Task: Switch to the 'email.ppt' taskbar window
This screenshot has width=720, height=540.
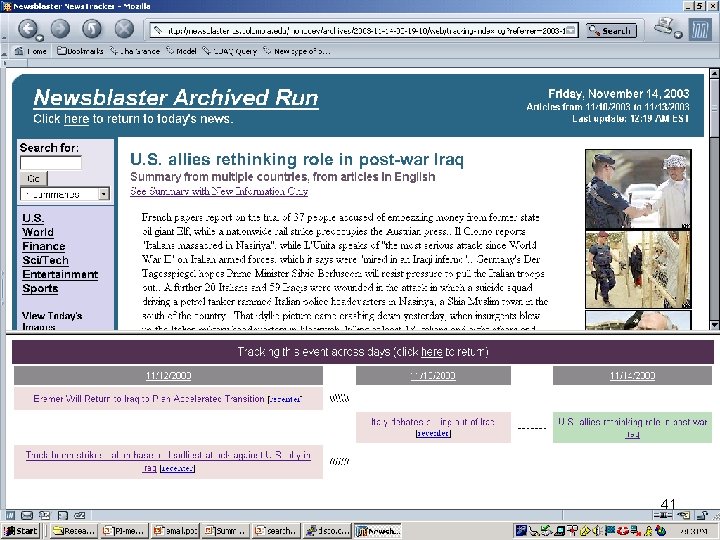Action: pos(174,531)
